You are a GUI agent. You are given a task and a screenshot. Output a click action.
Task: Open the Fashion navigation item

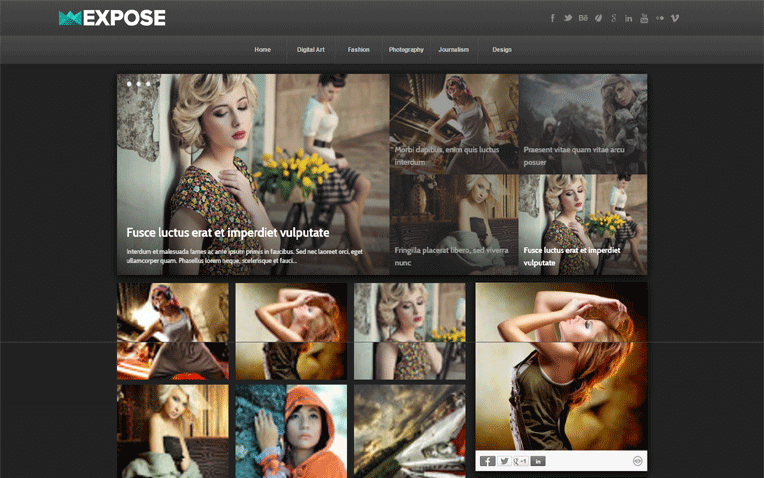click(359, 49)
